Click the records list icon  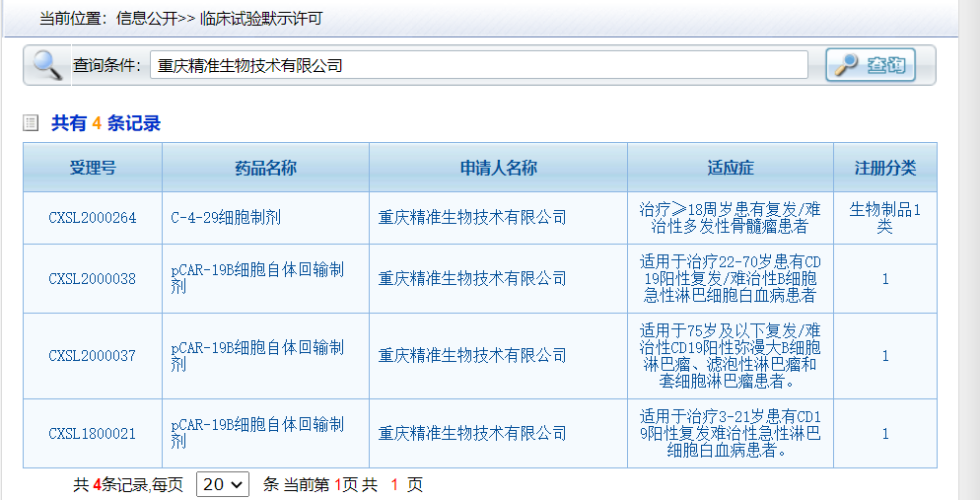(31, 123)
